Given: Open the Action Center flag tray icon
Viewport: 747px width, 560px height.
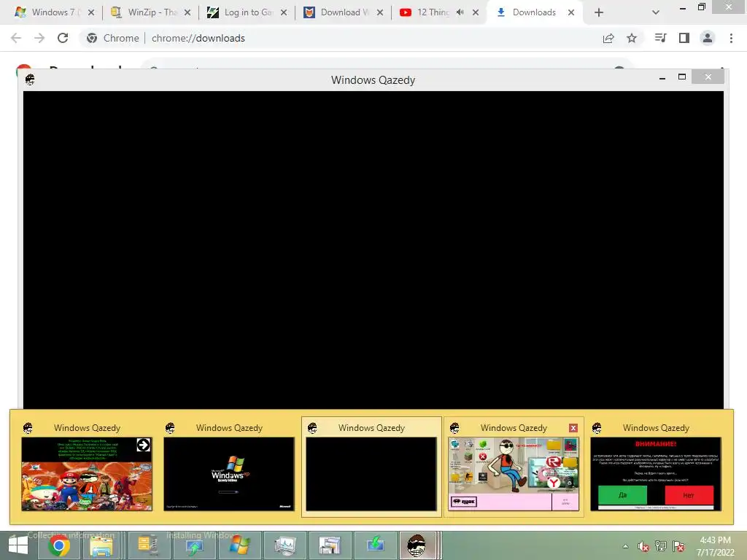Looking at the screenshot, I should (x=678, y=546).
